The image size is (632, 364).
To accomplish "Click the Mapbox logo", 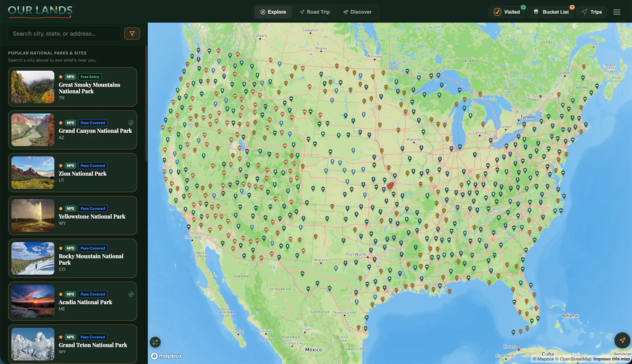I will coord(167,356).
